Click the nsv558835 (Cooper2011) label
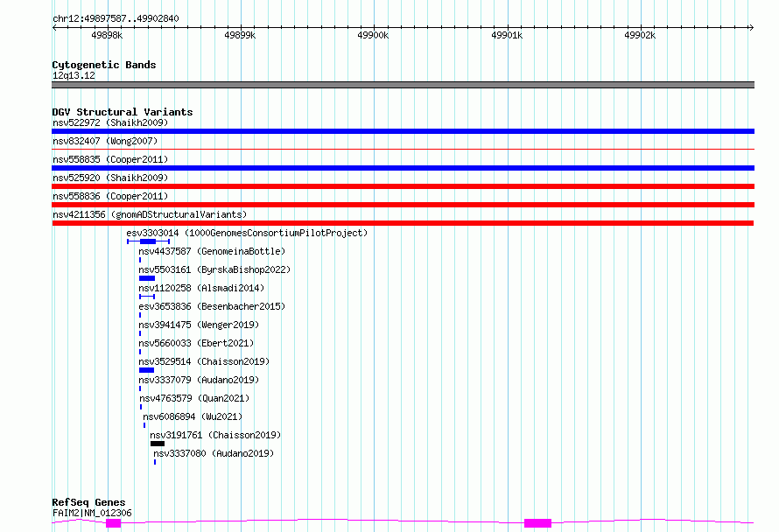Image resolution: width=779 pixels, height=532 pixels. tap(110, 159)
